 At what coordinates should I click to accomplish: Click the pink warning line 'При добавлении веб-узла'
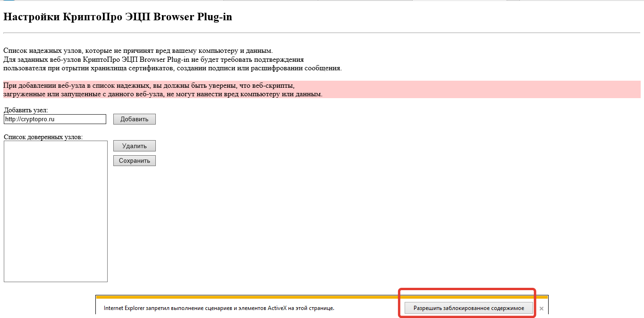(x=149, y=85)
